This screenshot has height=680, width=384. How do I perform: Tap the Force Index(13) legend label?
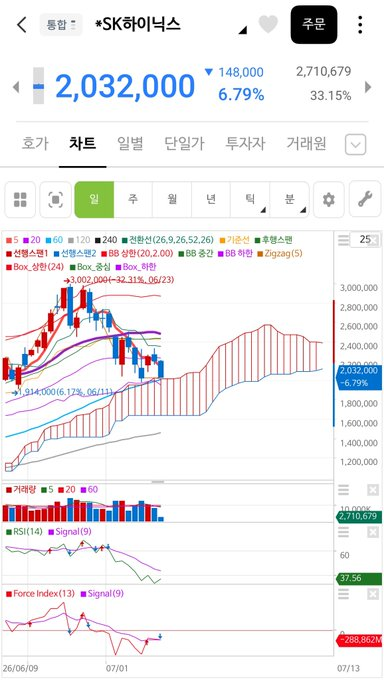click(40, 594)
